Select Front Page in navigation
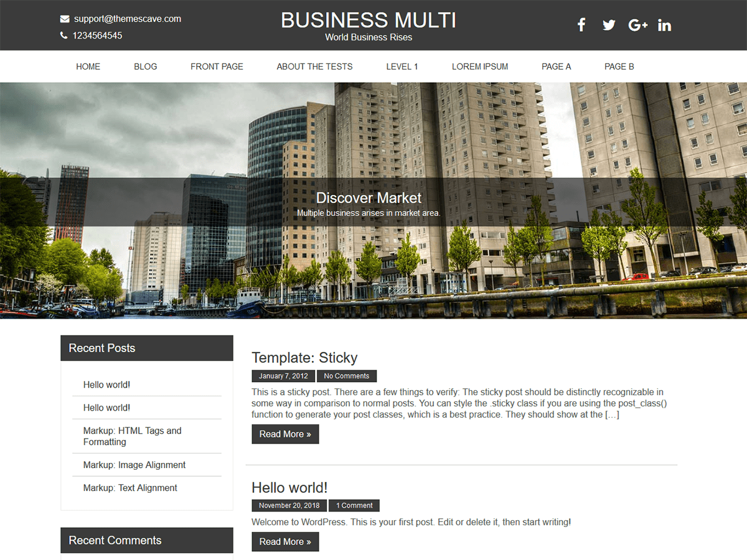Image resolution: width=747 pixels, height=560 pixels. click(217, 67)
